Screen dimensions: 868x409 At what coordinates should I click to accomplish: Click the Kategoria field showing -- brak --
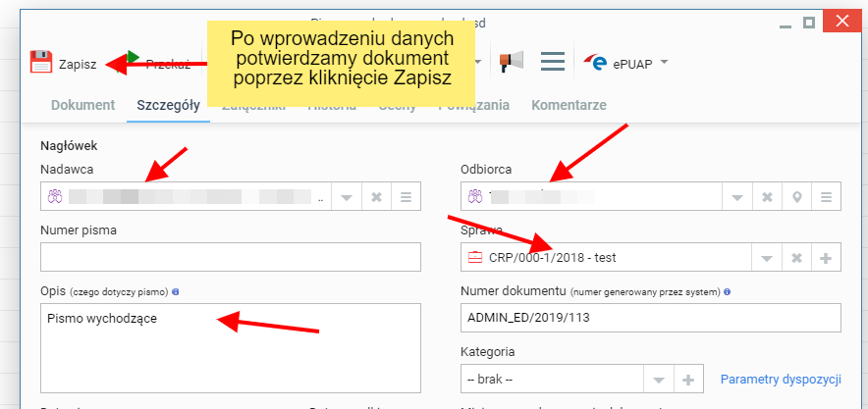tap(552, 380)
